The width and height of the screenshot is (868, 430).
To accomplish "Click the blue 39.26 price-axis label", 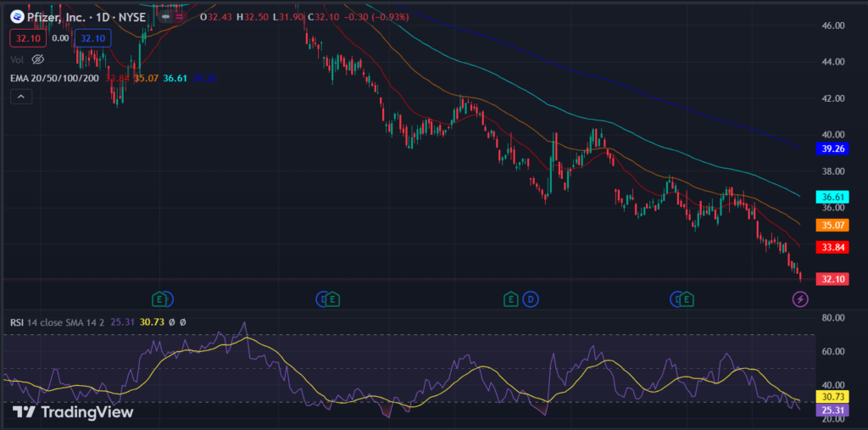I will 832,148.
